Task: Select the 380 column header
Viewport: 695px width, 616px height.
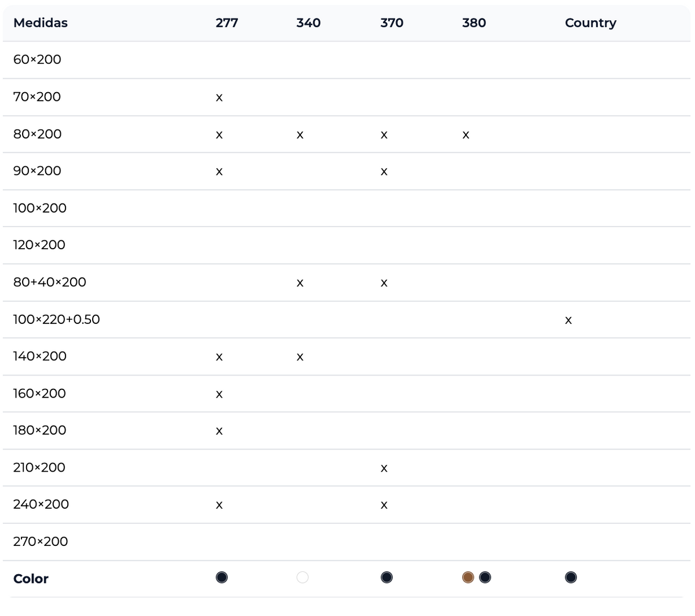Action: point(474,23)
